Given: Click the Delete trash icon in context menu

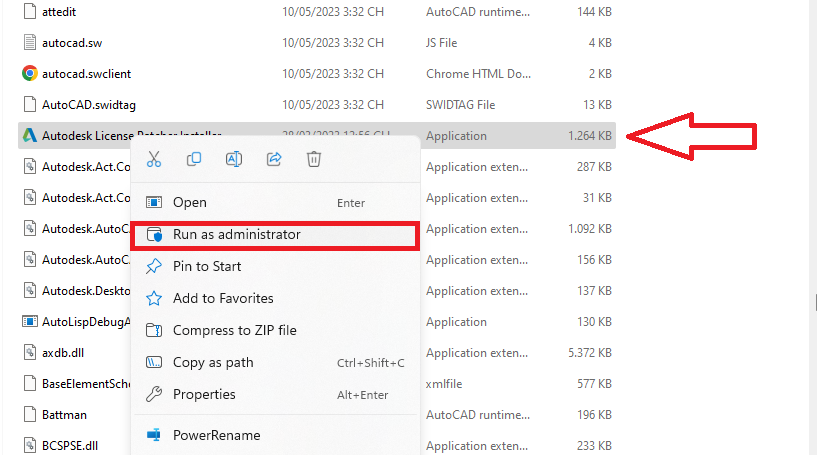Looking at the screenshot, I should click(314, 159).
